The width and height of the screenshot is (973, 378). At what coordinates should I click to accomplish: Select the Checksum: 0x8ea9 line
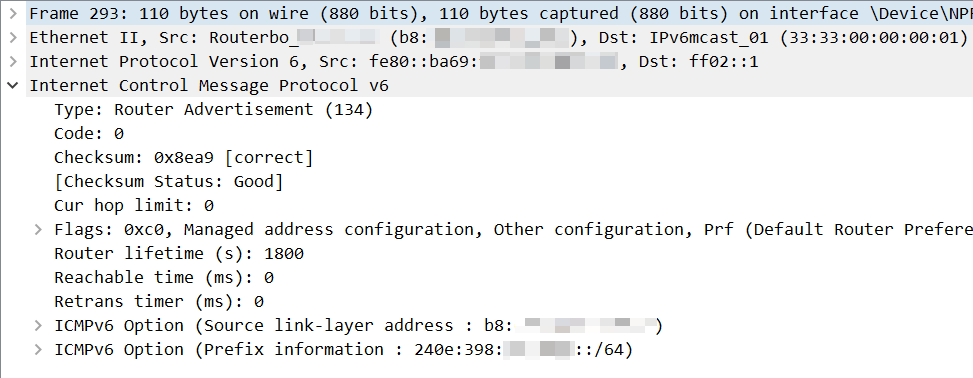click(x=184, y=158)
